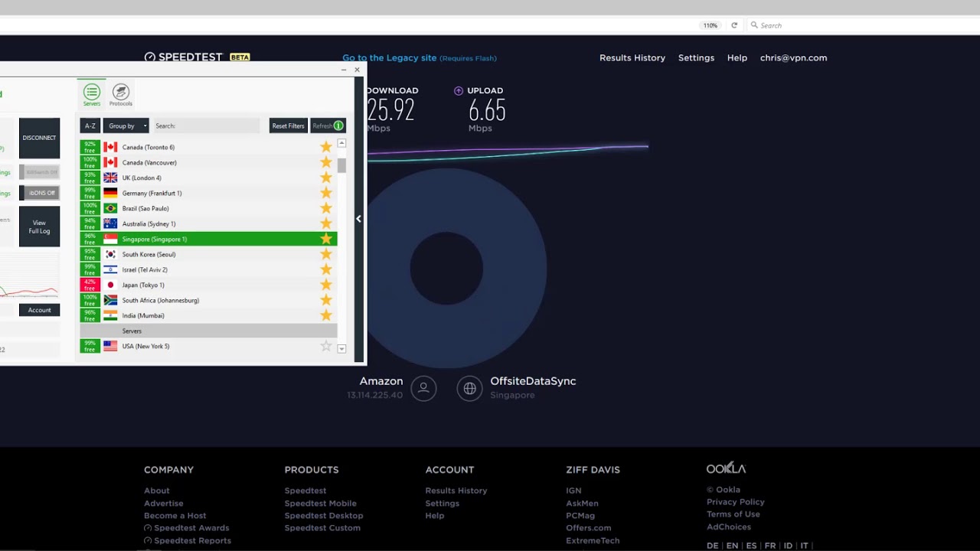980x551 pixels.
Task: Click the upload arrow icon beside UPLOAD
Action: [459, 90]
